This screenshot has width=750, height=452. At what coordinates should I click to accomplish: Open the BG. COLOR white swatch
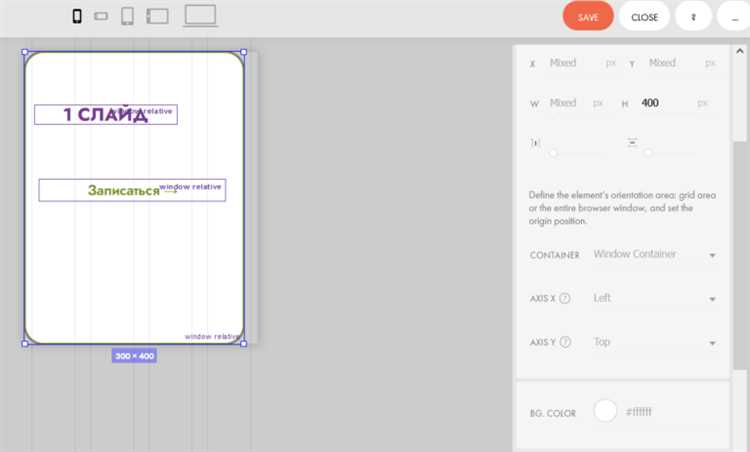[605, 411]
